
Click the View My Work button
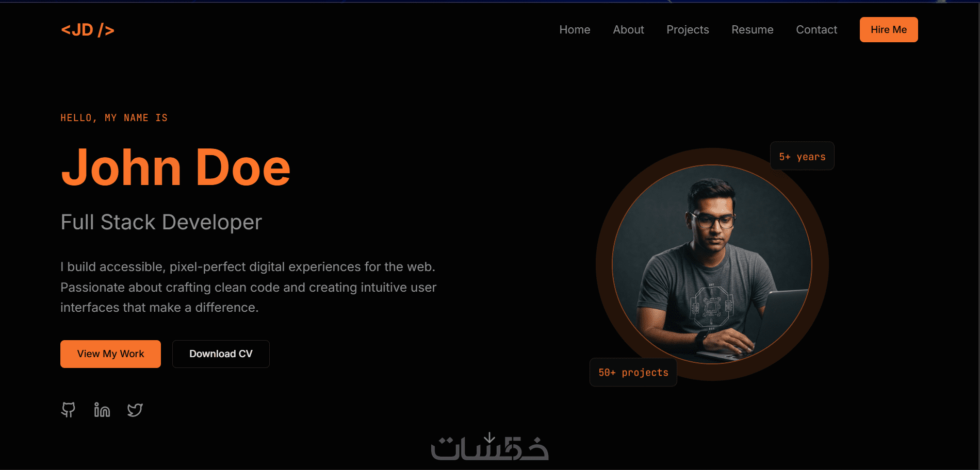110,354
